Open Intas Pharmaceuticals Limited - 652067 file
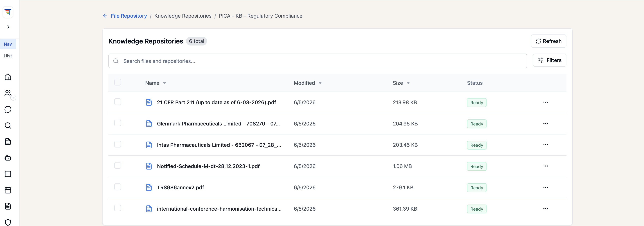 (x=219, y=145)
